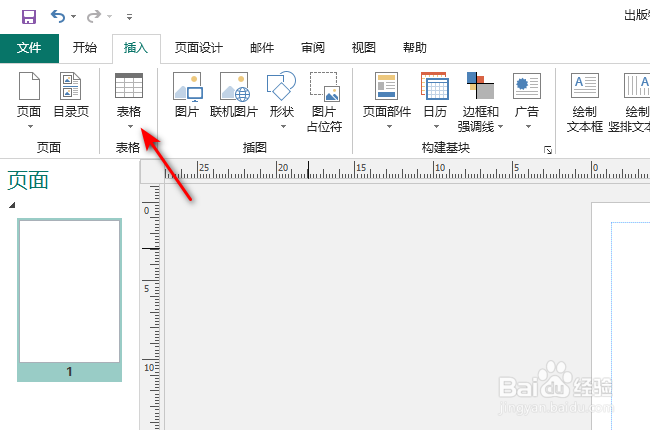Open the 日历 calendar gallery icon
650x430 pixels.
[435, 86]
